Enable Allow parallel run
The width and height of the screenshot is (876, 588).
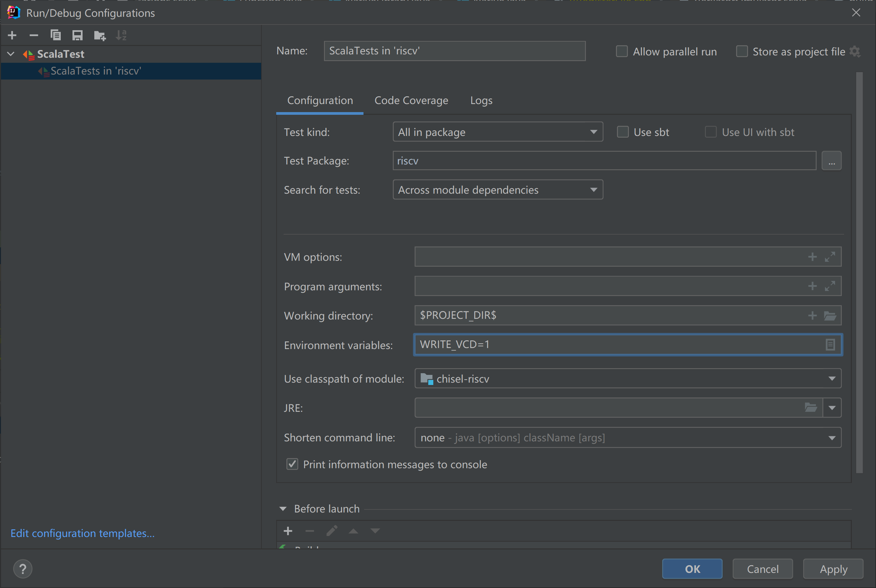(x=622, y=51)
